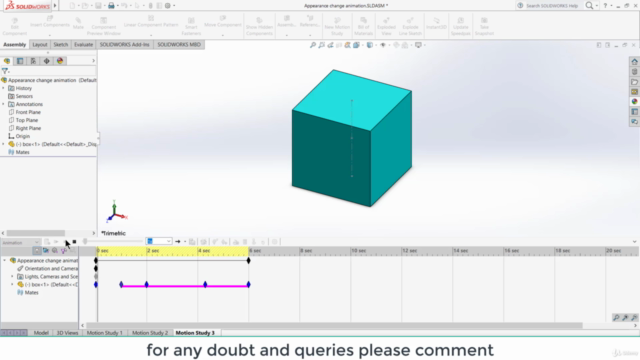Expand Lights, Cameras and Scene timeline node
This screenshot has height=360, width=640.
coord(12,277)
